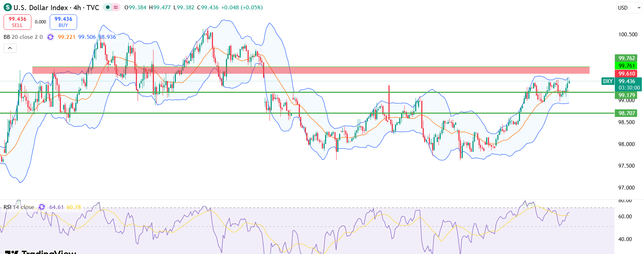
Task: Click the 98.500 price axis label
Action: [626, 122]
